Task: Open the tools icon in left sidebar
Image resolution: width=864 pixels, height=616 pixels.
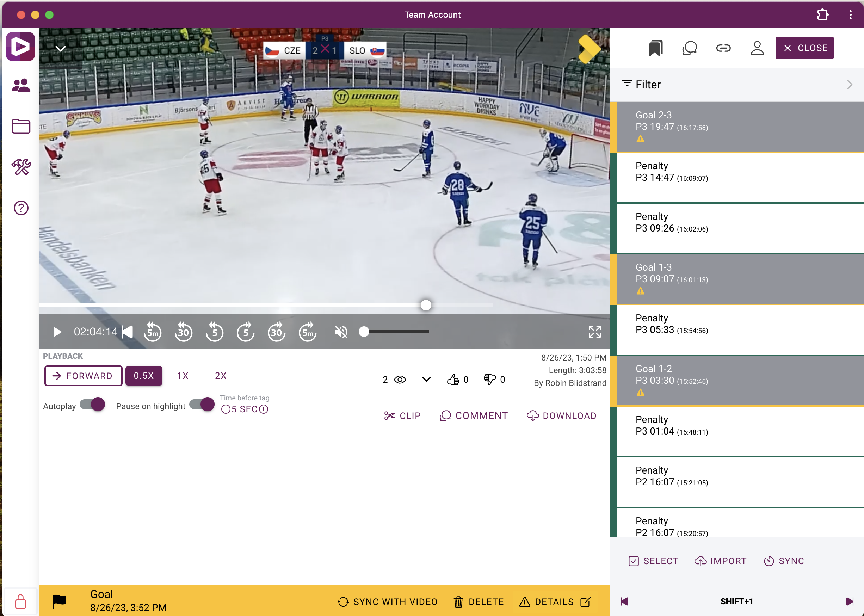Action: click(21, 167)
